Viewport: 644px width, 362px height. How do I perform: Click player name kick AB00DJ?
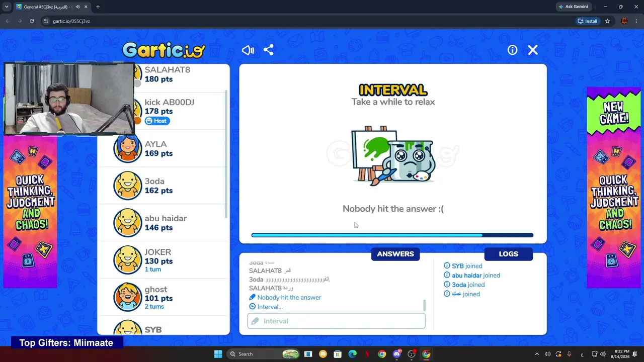[x=170, y=102]
